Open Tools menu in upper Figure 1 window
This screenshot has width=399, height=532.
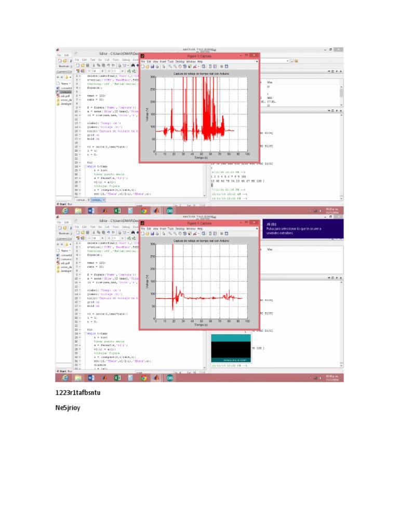click(x=170, y=62)
